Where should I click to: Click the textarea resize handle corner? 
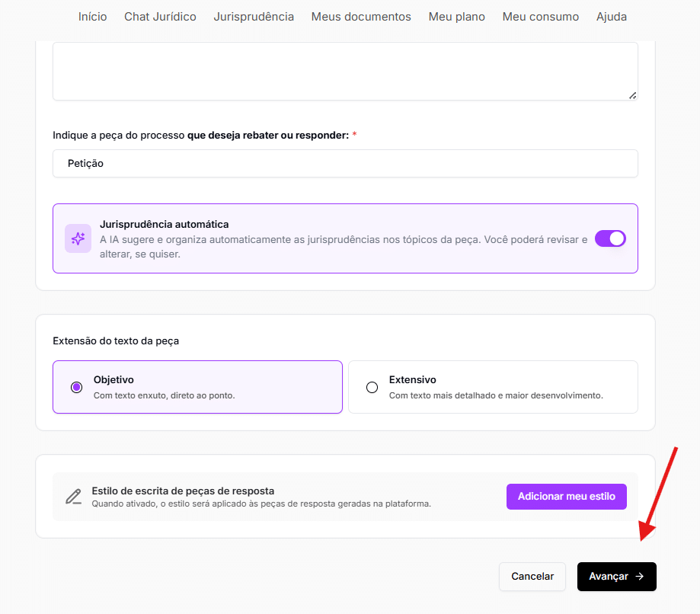(632, 95)
